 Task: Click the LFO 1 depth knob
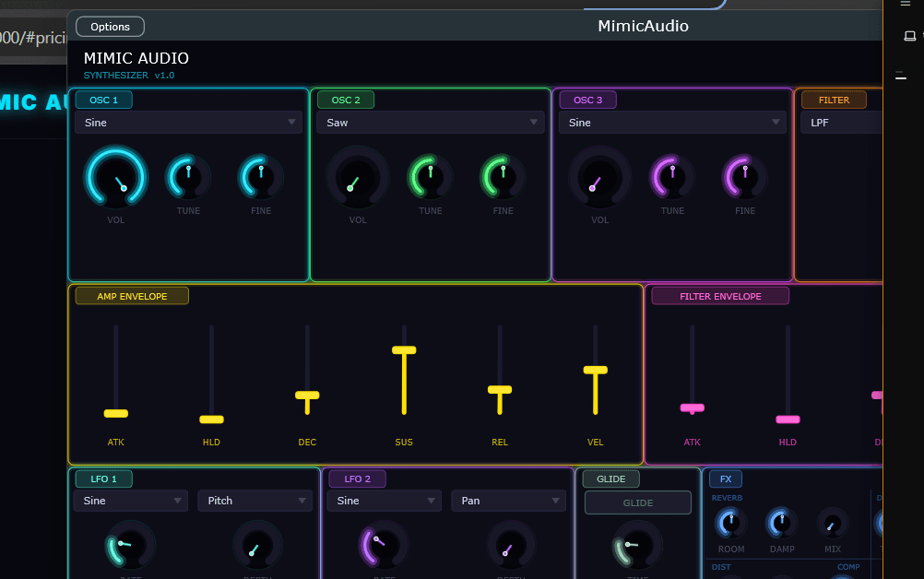257,545
